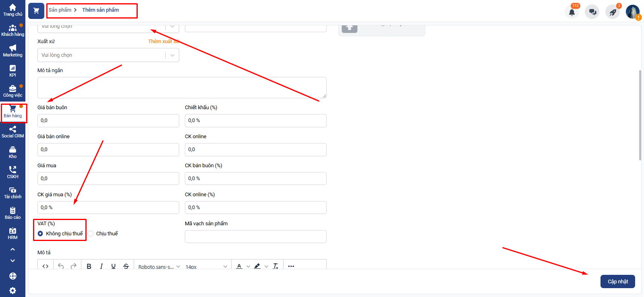Open the notifications bell icon
This screenshot has width=644, height=297.
coord(572,12)
